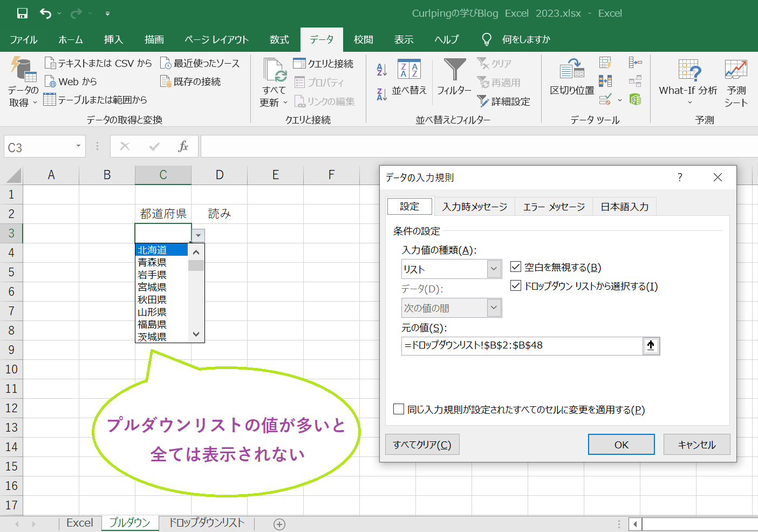Disable ドロップダウン リストから選択する
This screenshot has width=758, height=532.
515,286
